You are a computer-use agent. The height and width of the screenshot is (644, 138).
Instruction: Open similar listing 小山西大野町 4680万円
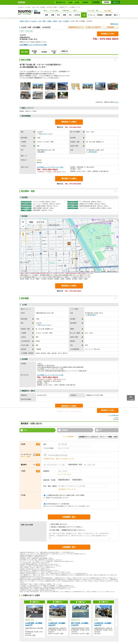[x=34, y=624]
